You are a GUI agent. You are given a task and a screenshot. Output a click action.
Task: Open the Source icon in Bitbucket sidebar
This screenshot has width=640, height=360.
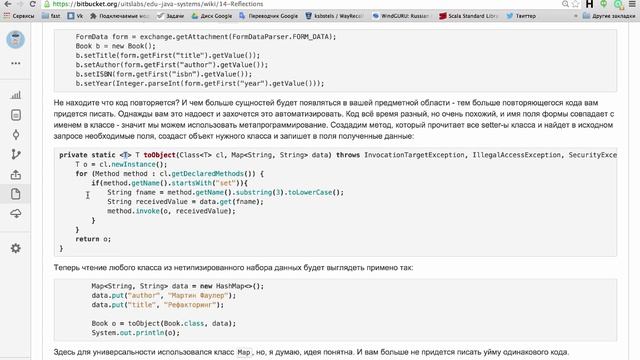point(16,115)
